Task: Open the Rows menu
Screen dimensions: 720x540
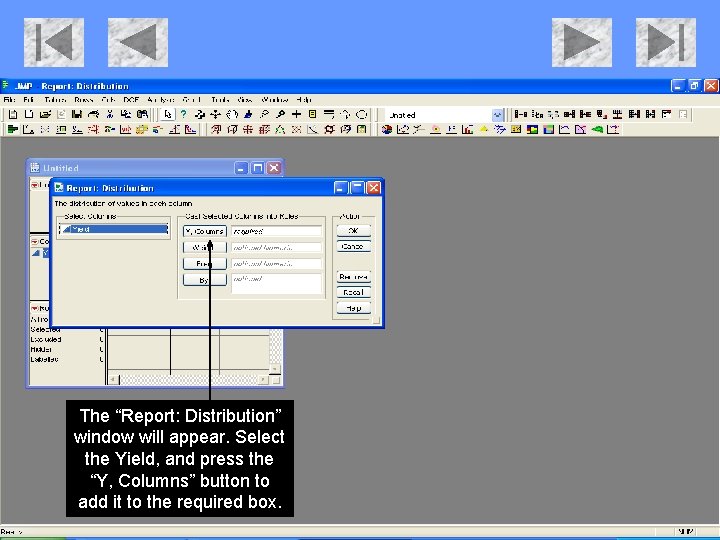Action: (84, 100)
